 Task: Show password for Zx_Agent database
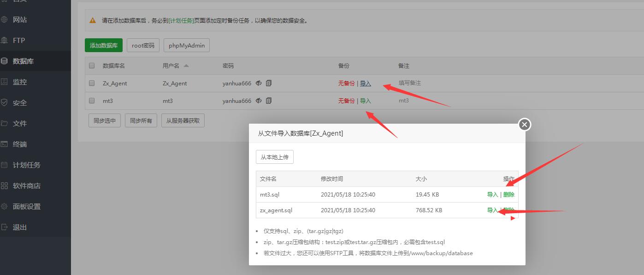(x=259, y=83)
